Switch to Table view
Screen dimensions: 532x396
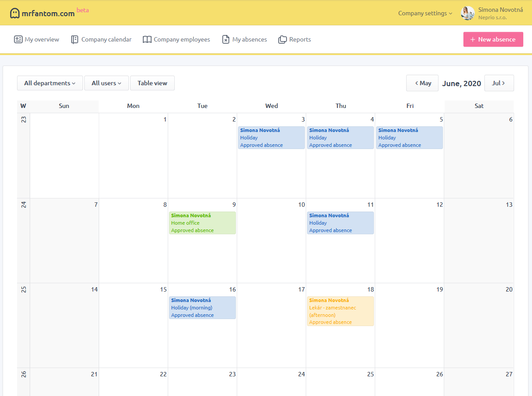click(152, 83)
